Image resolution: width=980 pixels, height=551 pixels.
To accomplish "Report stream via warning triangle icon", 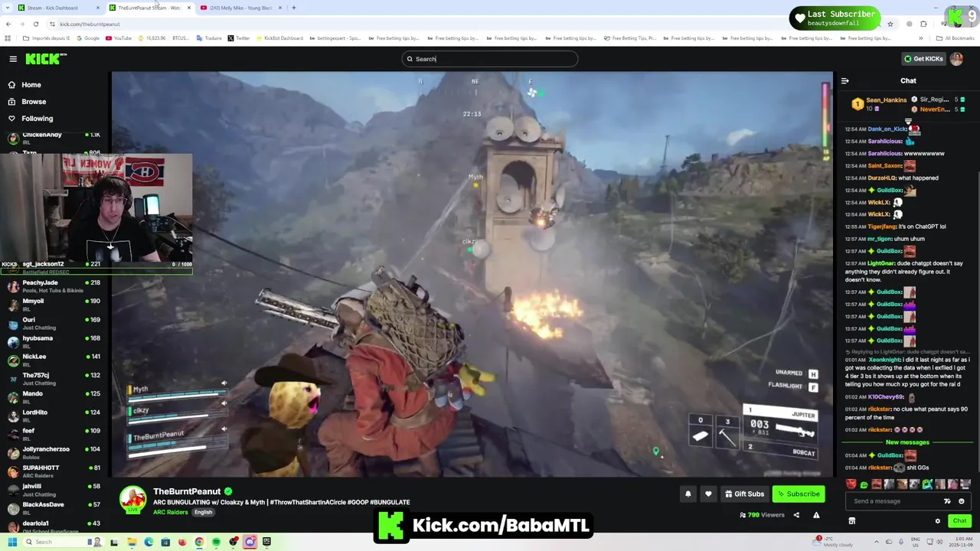I will coord(816,515).
